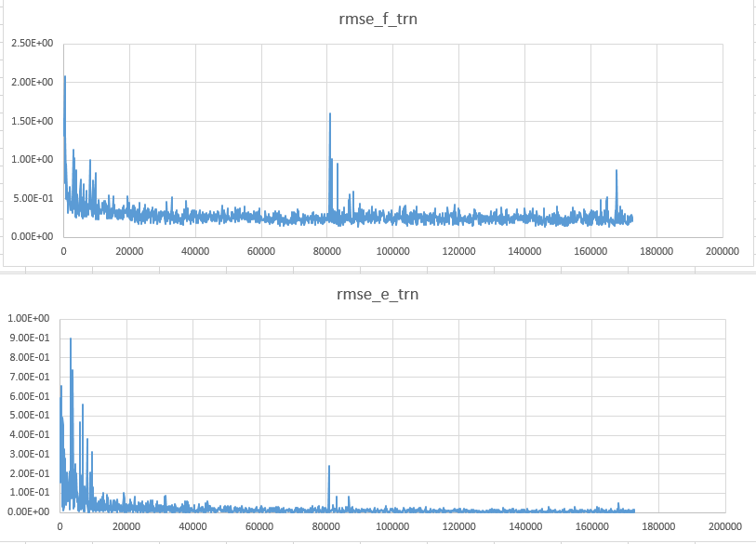Click the 3.00E-01 y-axis label
756x544 pixels.
click(30, 454)
